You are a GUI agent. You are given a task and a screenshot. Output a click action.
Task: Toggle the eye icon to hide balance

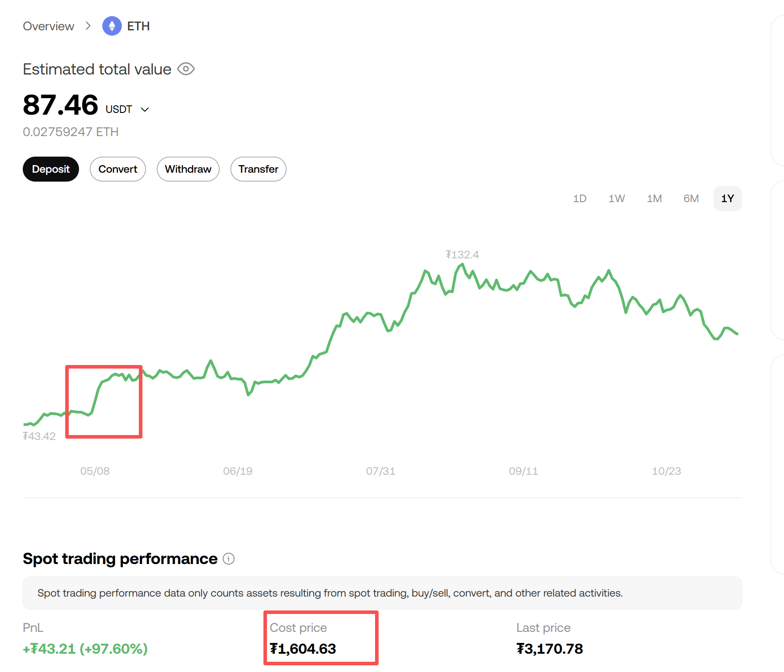coord(186,69)
